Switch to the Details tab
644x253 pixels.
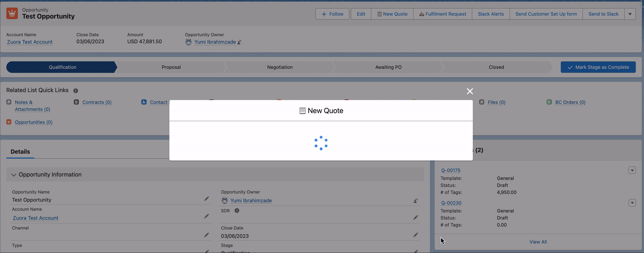click(20, 151)
